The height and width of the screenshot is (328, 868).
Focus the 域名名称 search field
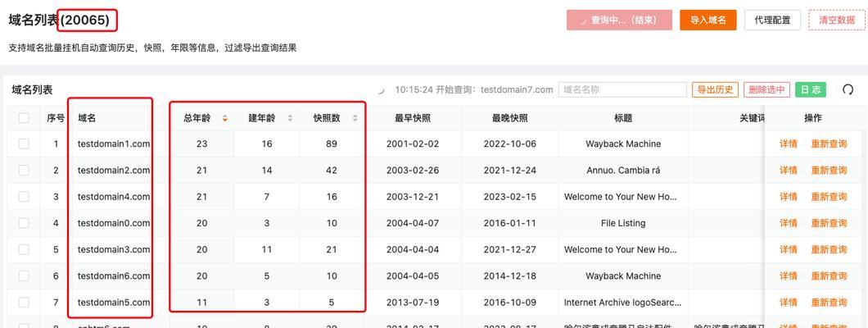(x=622, y=89)
